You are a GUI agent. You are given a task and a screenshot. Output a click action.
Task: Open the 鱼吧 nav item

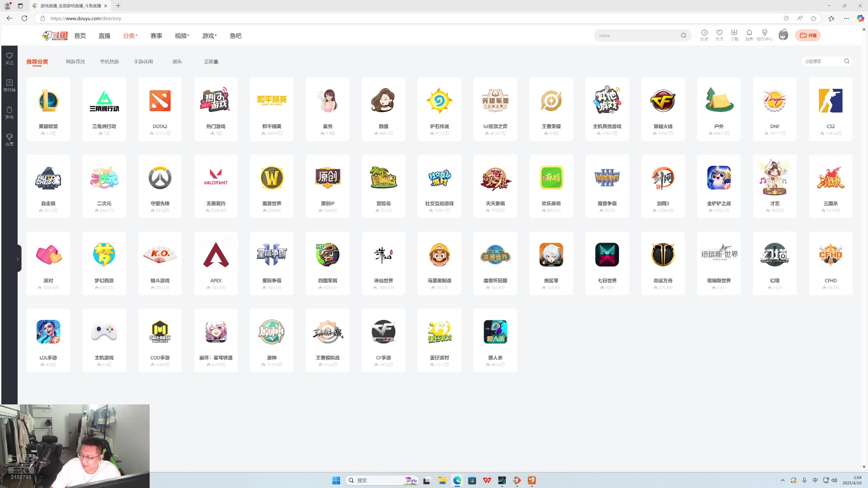[x=236, y=36]
